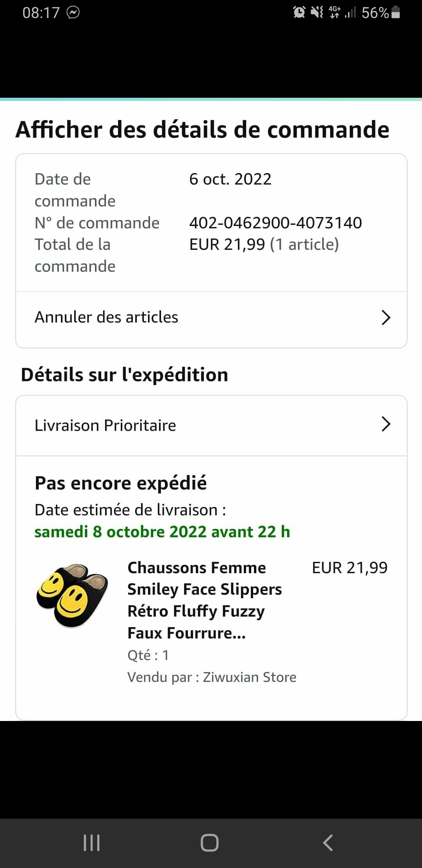Tap the order total EUR 21,99

pos(227,245)
